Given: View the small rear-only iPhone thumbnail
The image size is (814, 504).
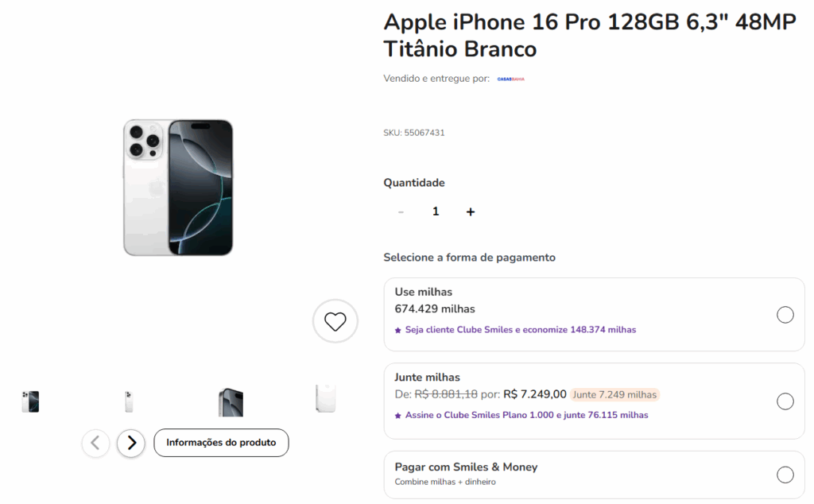Looking at the screenshot, I should pos(129,401).
